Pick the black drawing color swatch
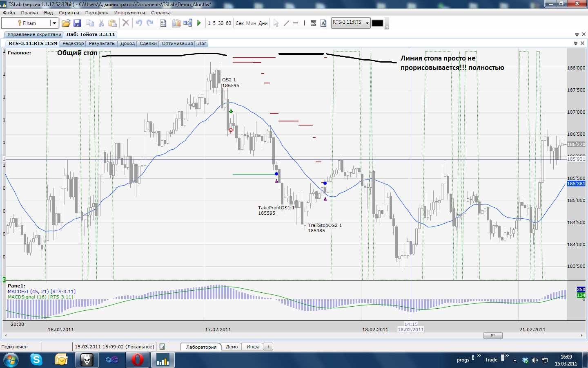588x368 pixels. tap(377, 23)
